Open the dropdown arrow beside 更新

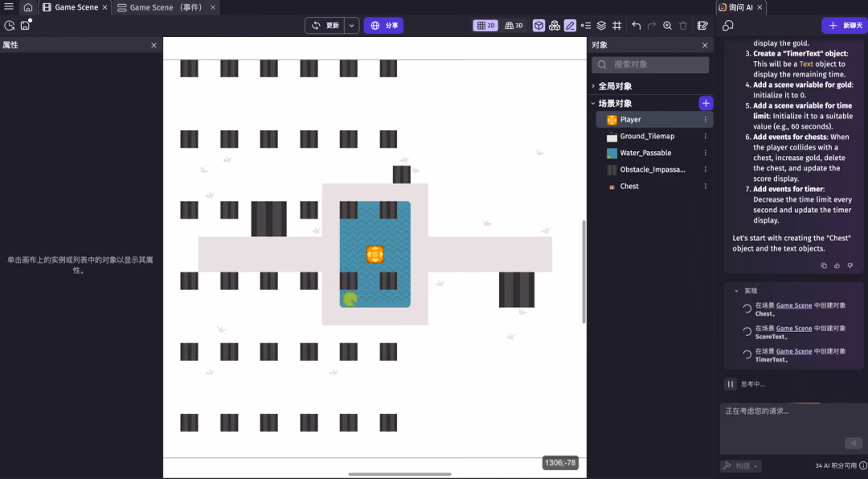351,26
